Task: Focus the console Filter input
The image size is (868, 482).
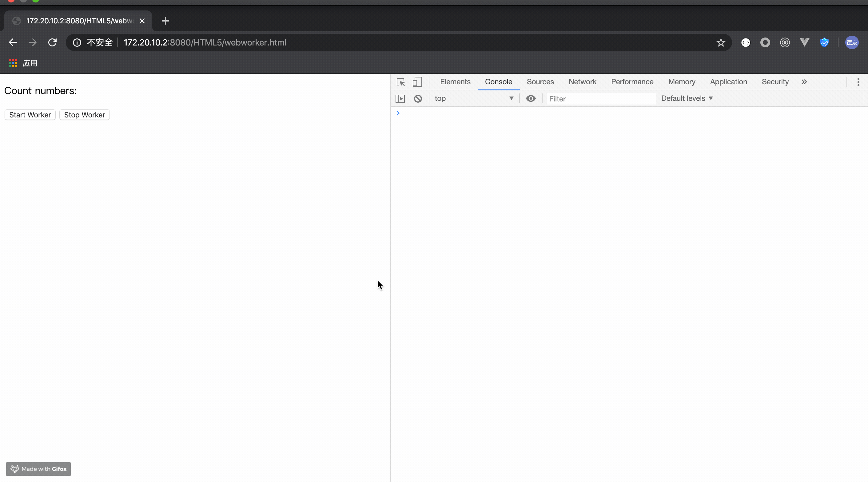Action: (601, 99)
